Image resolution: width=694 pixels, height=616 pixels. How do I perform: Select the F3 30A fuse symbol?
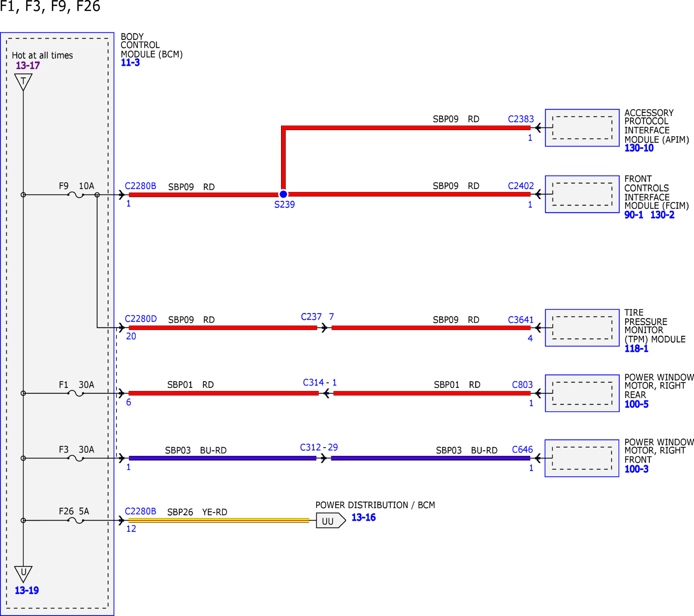[76, 458]
